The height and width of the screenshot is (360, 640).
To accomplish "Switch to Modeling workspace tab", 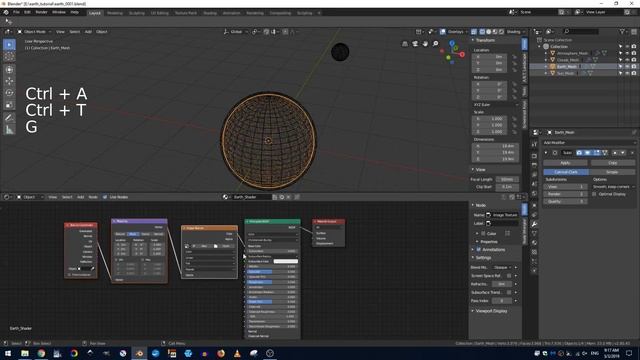I will coord(115,13).
